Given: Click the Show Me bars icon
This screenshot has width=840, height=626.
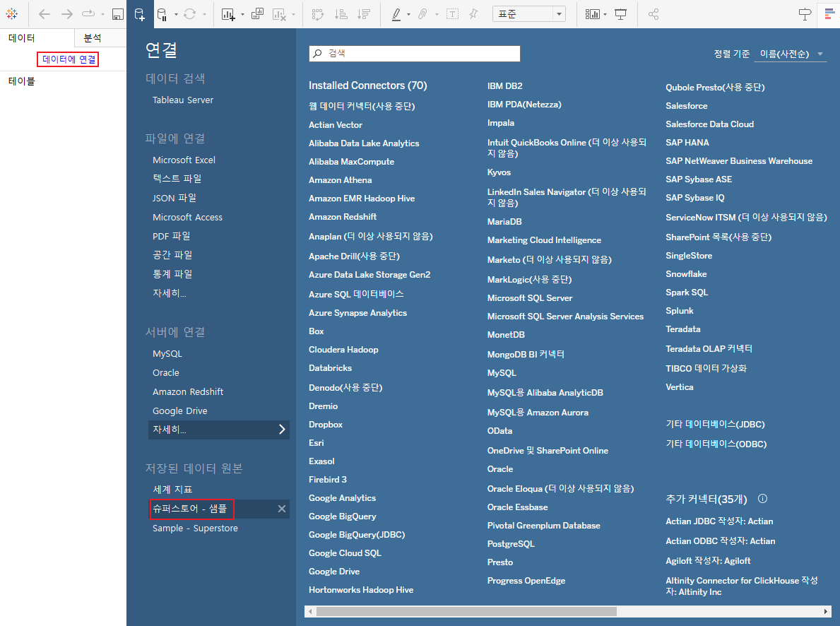Looking at the screenshot, I should 829,14.
